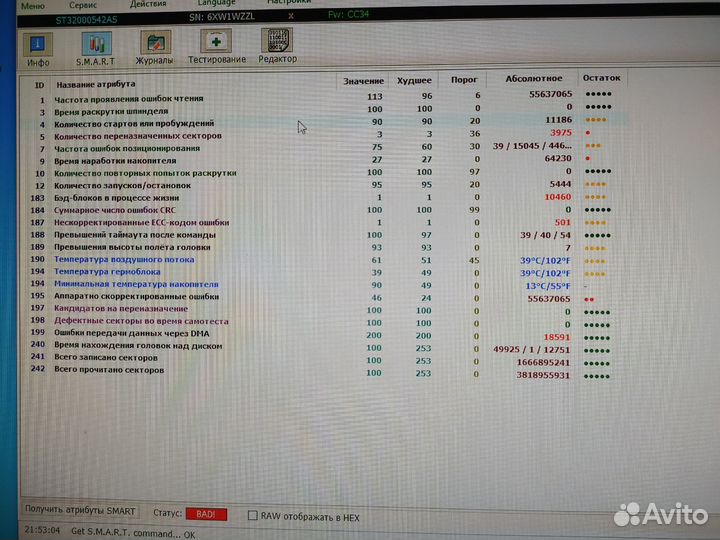Select row Ошибки передачи данных через DMA
This screenshot has width=720, height=540.
coord(324,335)
